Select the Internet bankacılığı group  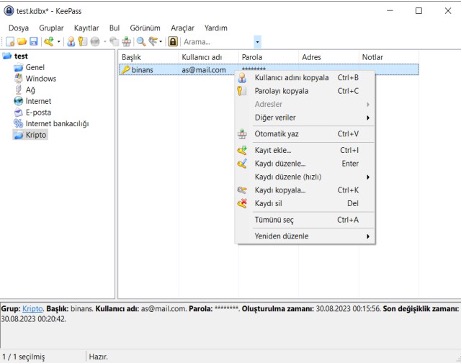57,124
